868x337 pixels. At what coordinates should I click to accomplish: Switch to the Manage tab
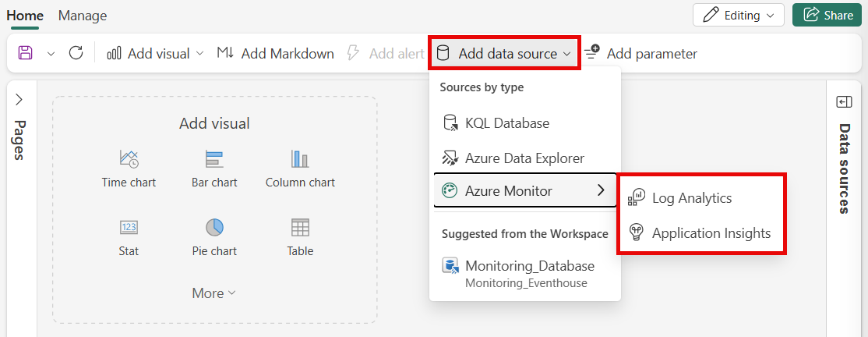click(83, 16)
